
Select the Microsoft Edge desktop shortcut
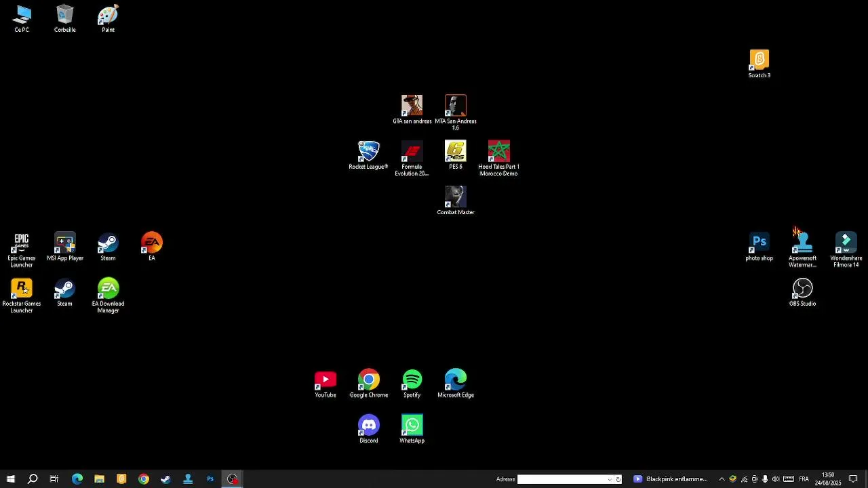click(x=456, y=384)
